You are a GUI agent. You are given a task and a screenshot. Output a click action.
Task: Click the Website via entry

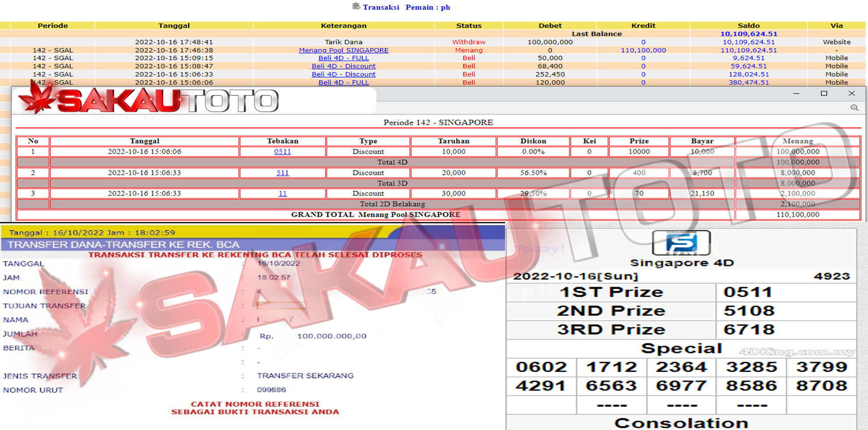click(x=836, y=42)
